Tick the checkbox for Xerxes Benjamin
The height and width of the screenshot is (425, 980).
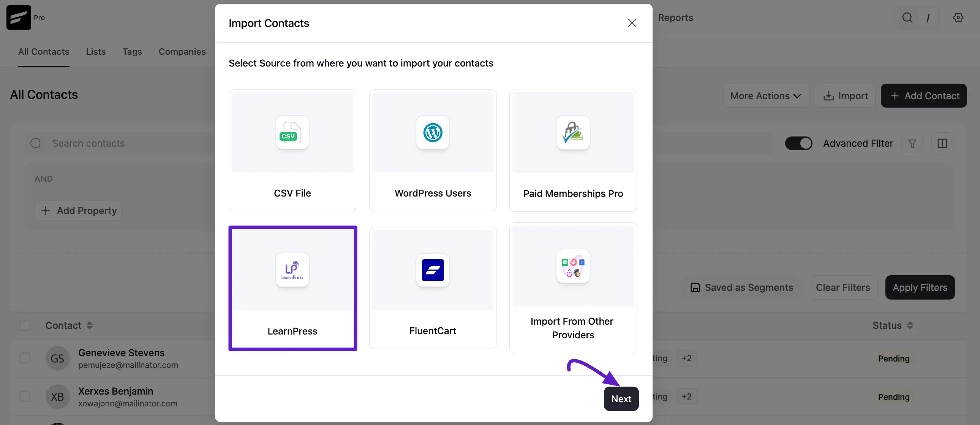click(x=25, y=396)
